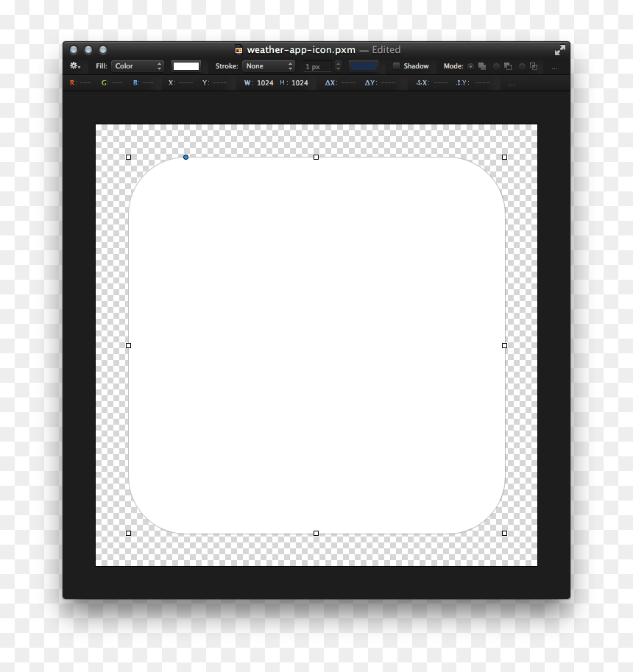The image size is (633, 672).
Task: Click the Edited label in title bar
Action: pyautogui.click(x=386, y=50)
